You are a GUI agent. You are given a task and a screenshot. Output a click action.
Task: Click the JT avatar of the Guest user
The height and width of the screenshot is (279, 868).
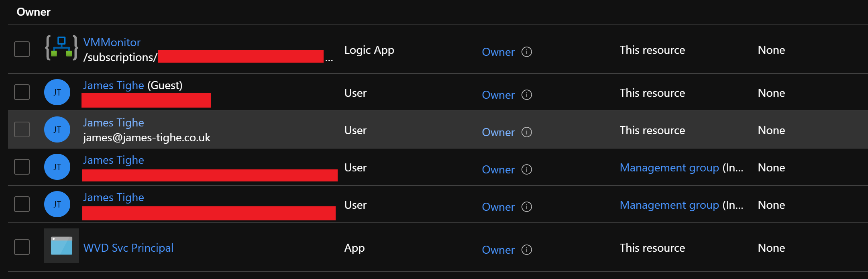pos(57,92)
